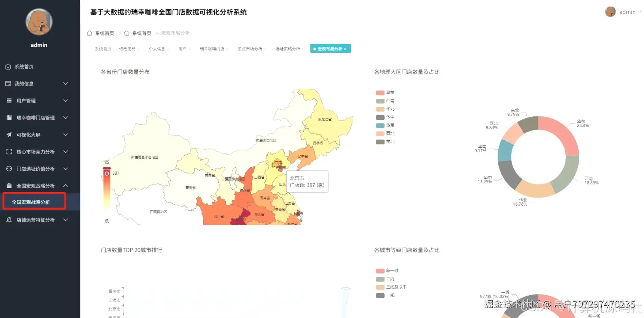Screen dimensions: 644x318
Task: Toggle the 东北 legend series
Action: (x=385, y=142)
